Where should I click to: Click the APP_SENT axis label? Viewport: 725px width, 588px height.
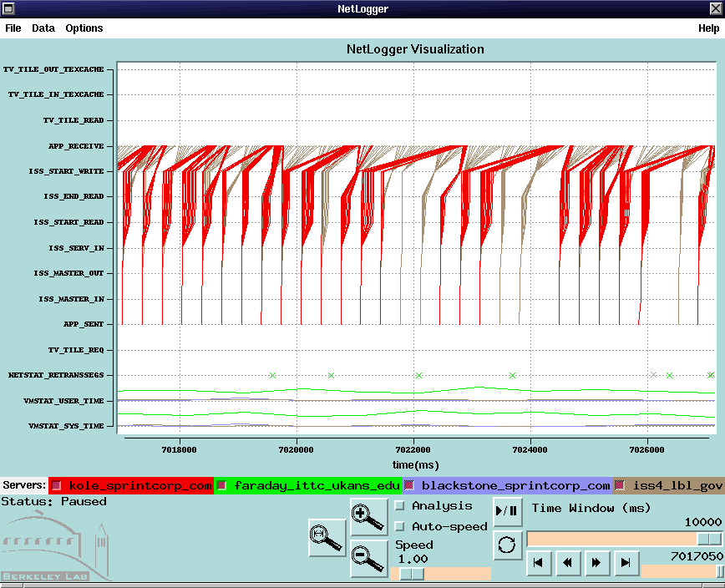tap(84, 324)
